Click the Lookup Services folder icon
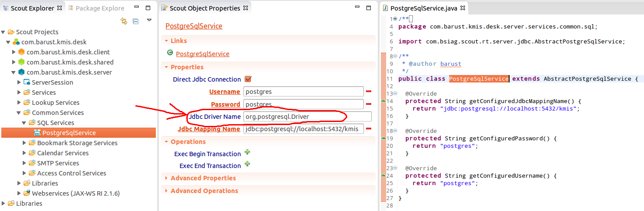The image size is (644, 211). 27,102
